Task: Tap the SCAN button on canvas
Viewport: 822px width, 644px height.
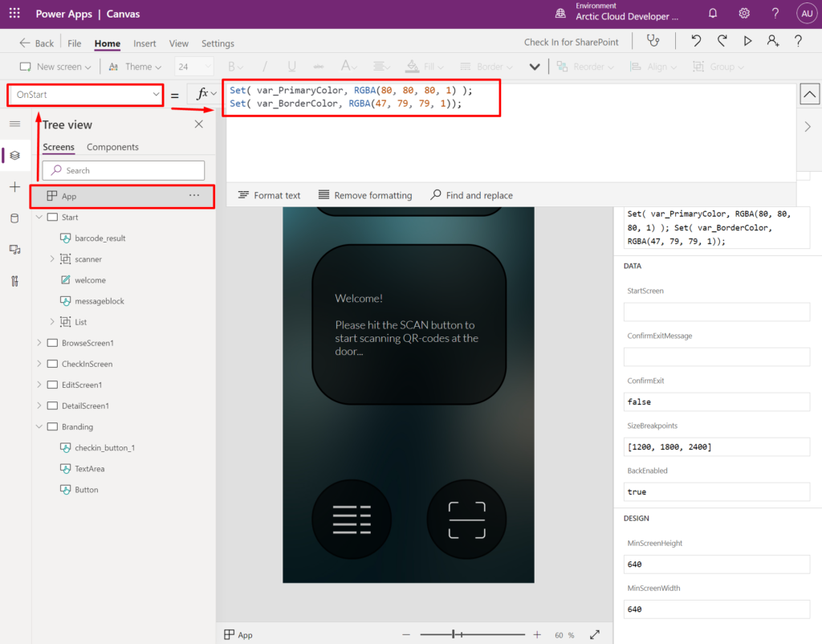Action: [466, 520]
